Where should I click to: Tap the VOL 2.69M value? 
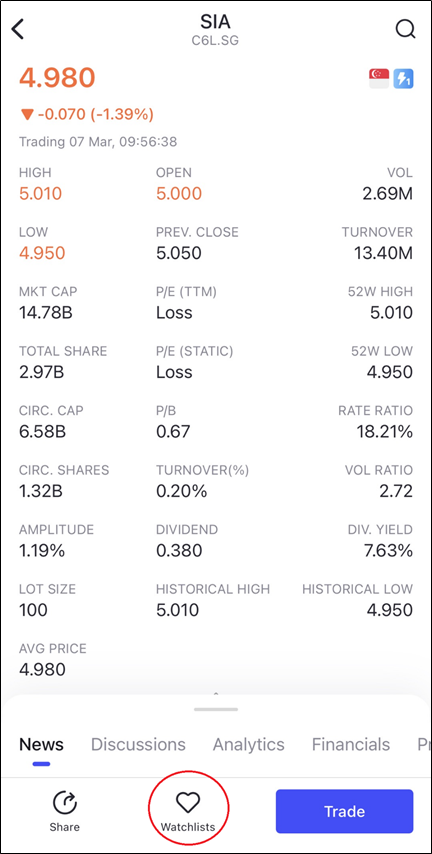click(x=387, y=193)
